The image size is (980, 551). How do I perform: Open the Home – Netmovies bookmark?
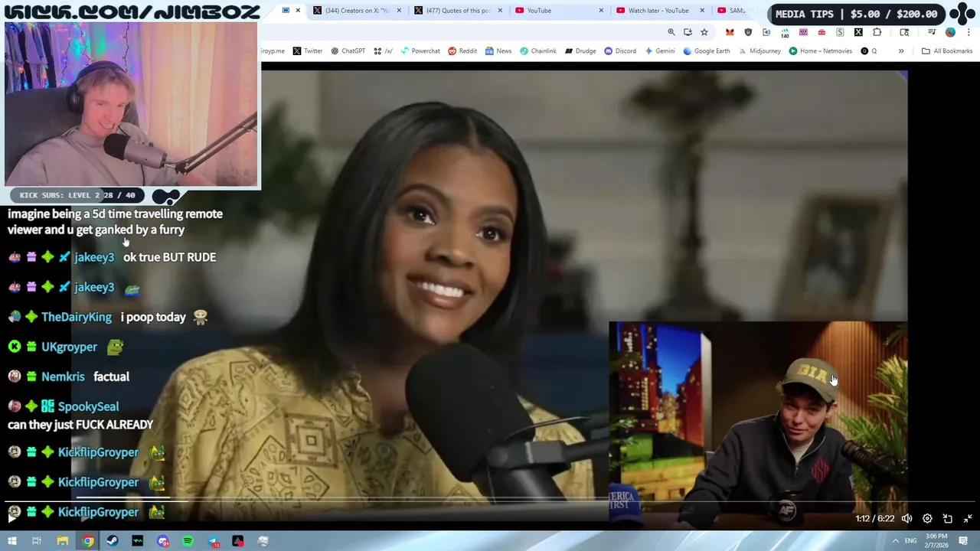tap(821, 51)
